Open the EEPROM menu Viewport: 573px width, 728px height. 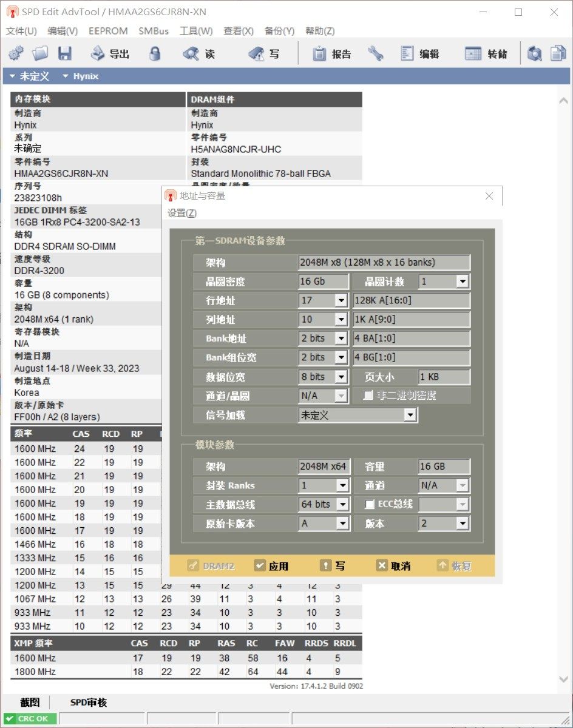click(108, 31)
